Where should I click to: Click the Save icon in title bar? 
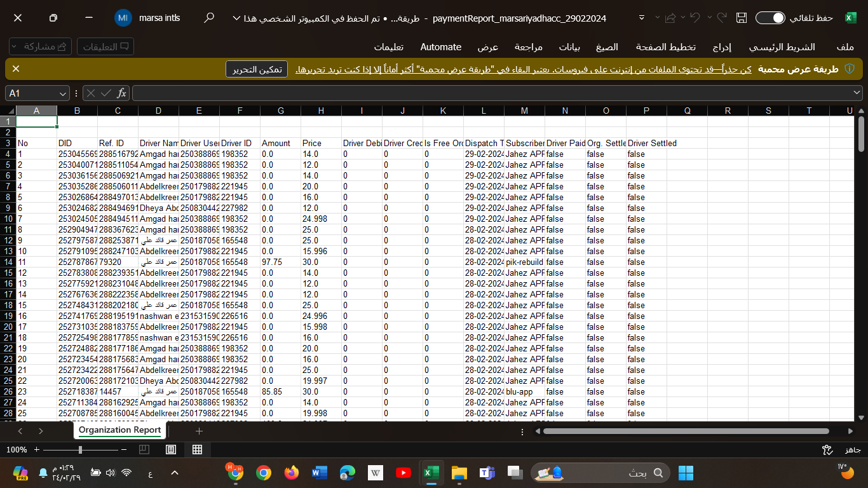click(741, 18)
